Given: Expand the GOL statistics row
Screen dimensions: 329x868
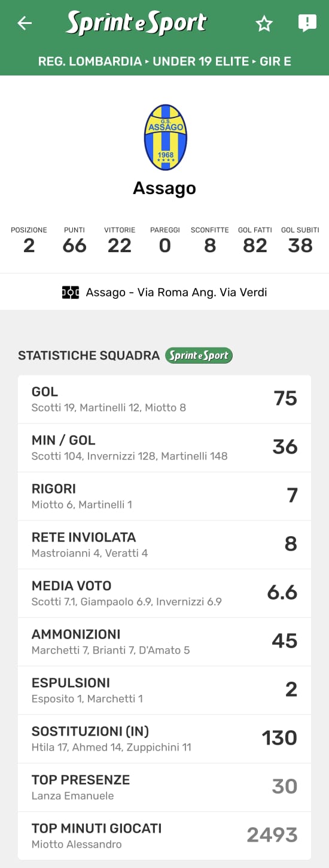Looking at the screenshot, I should (164, 399).
